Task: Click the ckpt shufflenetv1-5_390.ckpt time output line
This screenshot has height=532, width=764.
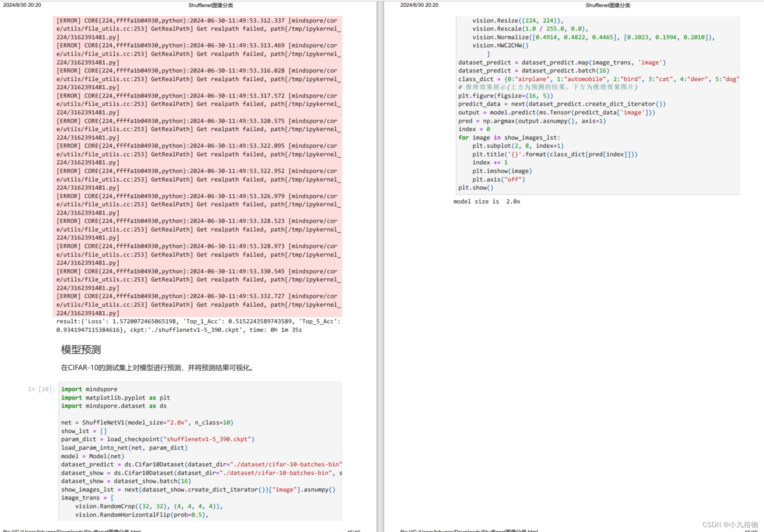Action: coord(179,330)
